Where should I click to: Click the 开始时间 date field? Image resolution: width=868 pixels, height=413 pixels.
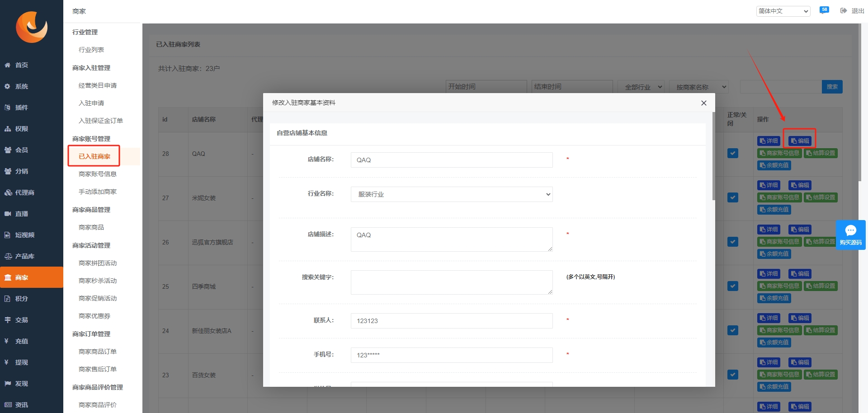coord(486,87)
